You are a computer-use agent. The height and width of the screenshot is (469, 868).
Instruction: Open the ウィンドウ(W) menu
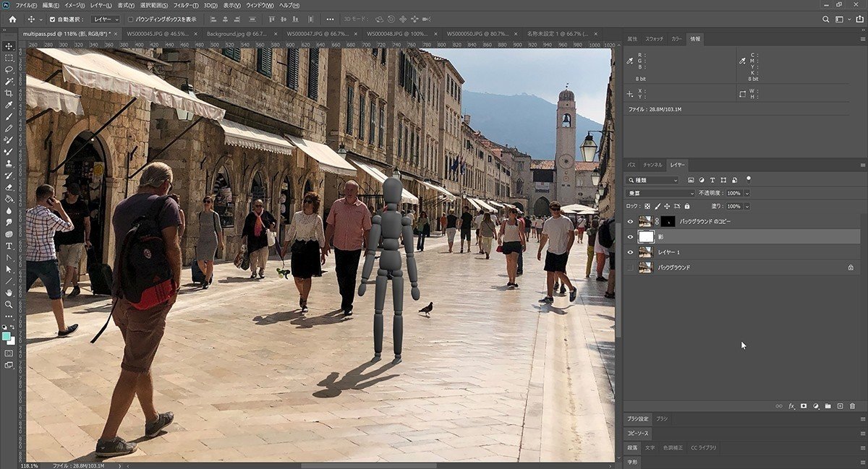click(261, 5)
